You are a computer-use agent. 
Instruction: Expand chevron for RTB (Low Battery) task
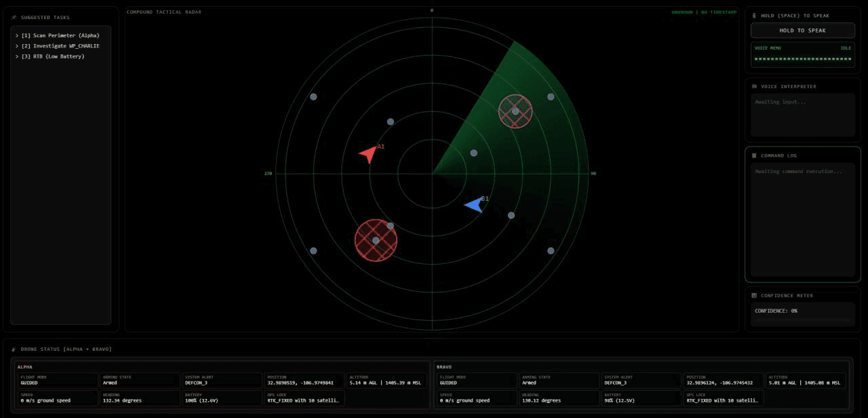click(17, 56)
